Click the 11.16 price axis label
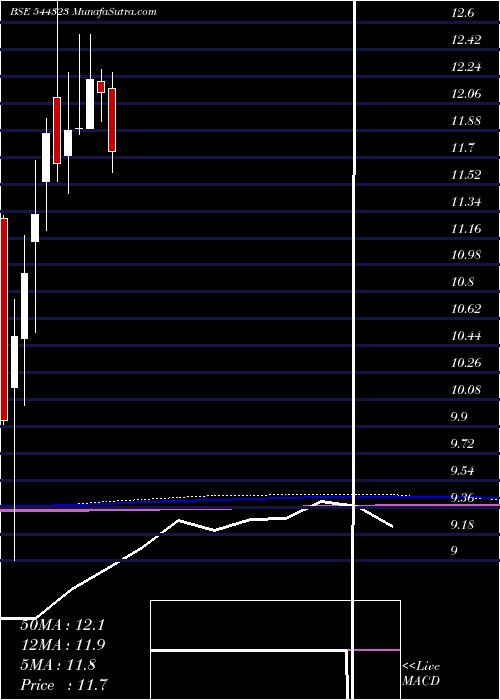The width and height of the screenshot is (500, 700). [466, 229]
